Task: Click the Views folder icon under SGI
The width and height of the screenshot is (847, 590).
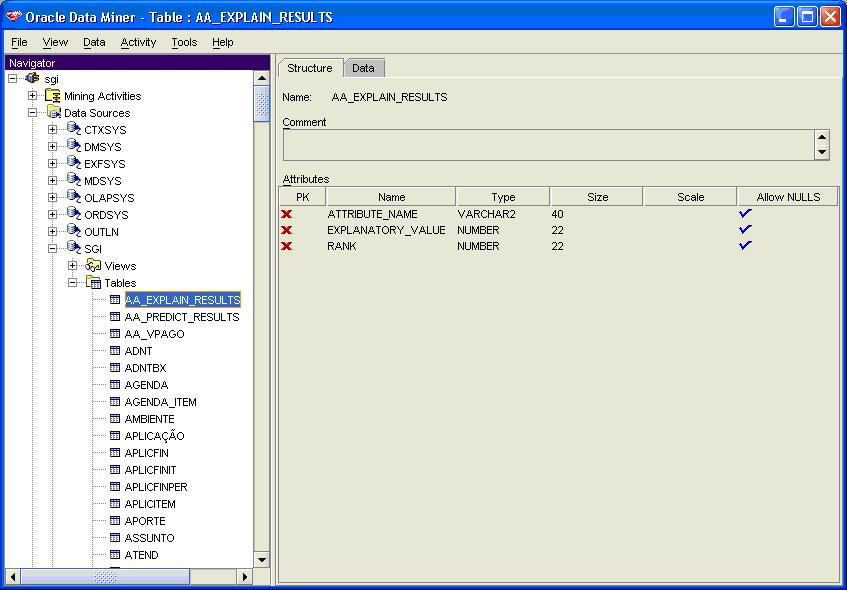Action: 93,266
